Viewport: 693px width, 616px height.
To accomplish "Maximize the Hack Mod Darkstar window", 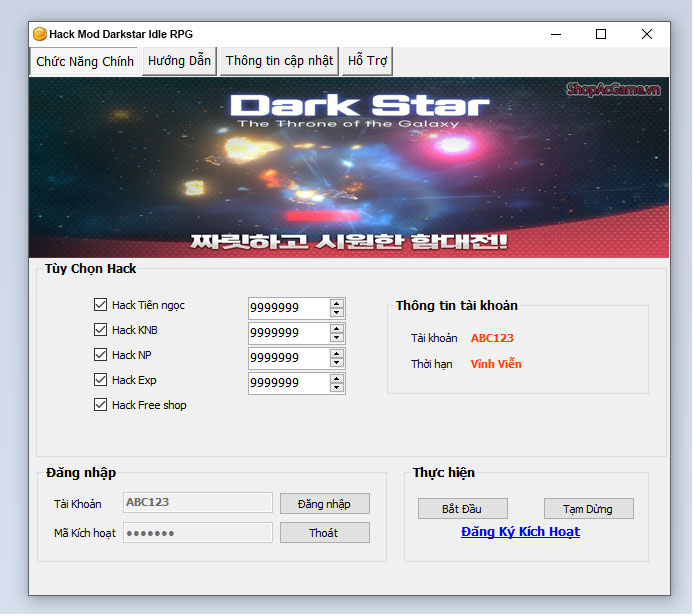I will [601, 34].
